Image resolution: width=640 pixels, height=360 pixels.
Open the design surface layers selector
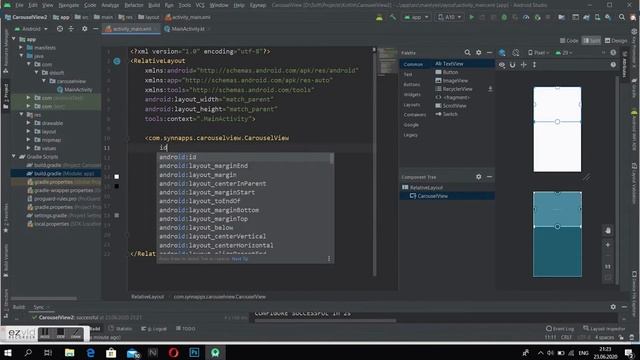502,53
